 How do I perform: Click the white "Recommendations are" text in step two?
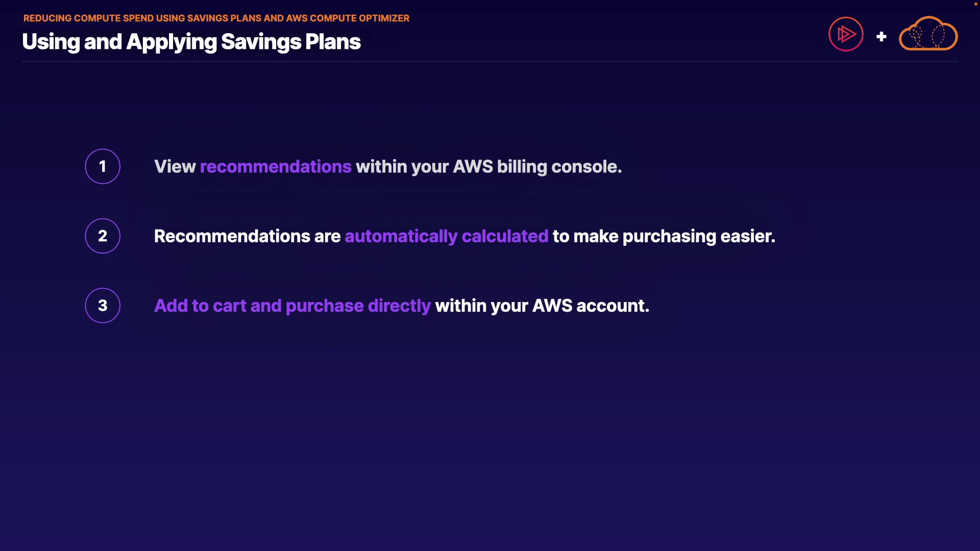pos(247,236)
